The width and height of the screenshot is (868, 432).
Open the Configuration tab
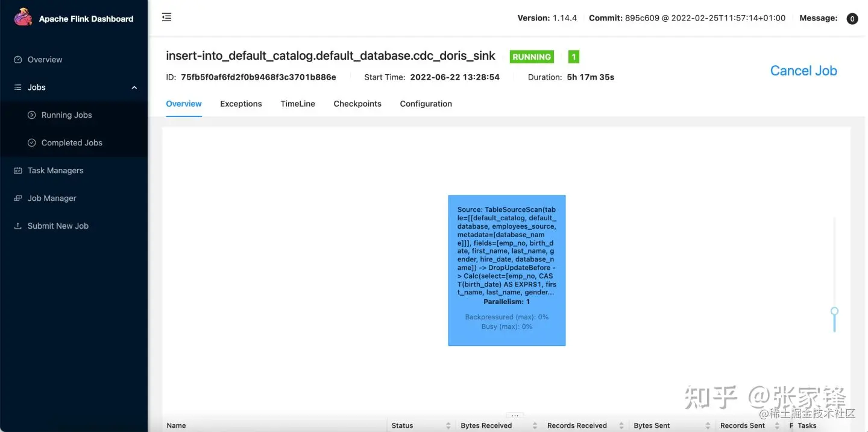pos(426,104)
